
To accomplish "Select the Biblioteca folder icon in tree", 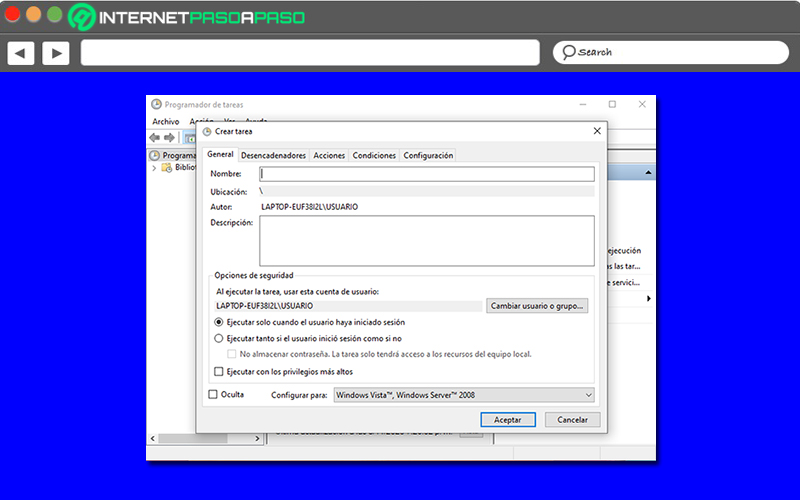I will [x=166, y=167].
